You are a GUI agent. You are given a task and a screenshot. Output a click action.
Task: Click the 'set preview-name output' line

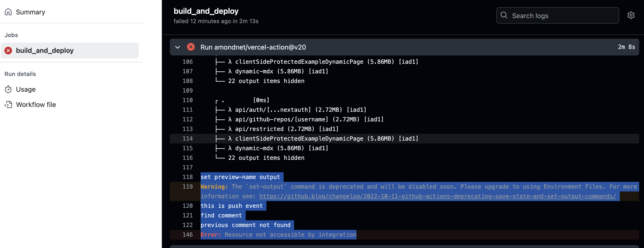pyautogui.click(x=240, y=177)
